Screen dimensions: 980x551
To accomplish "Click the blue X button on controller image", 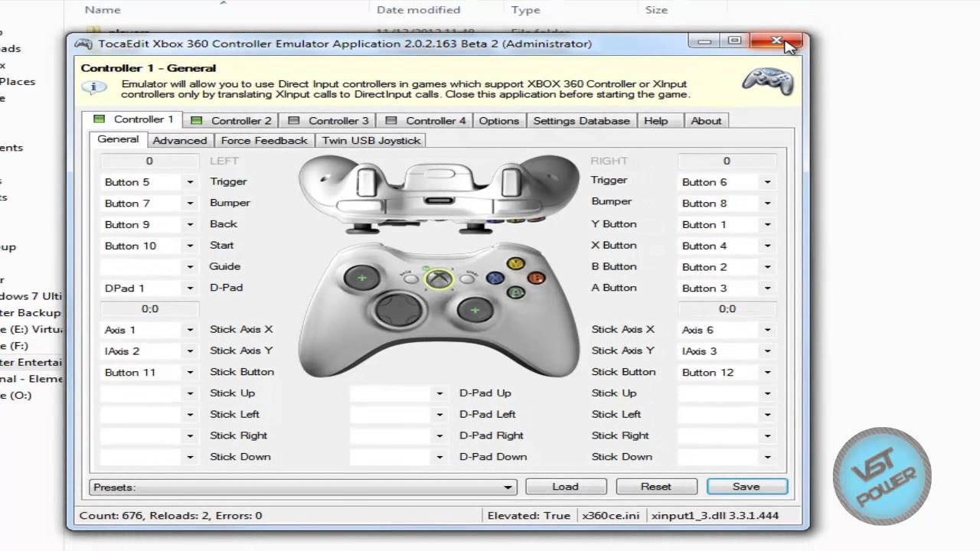I will pyautogui.click(x=496, y=279).
